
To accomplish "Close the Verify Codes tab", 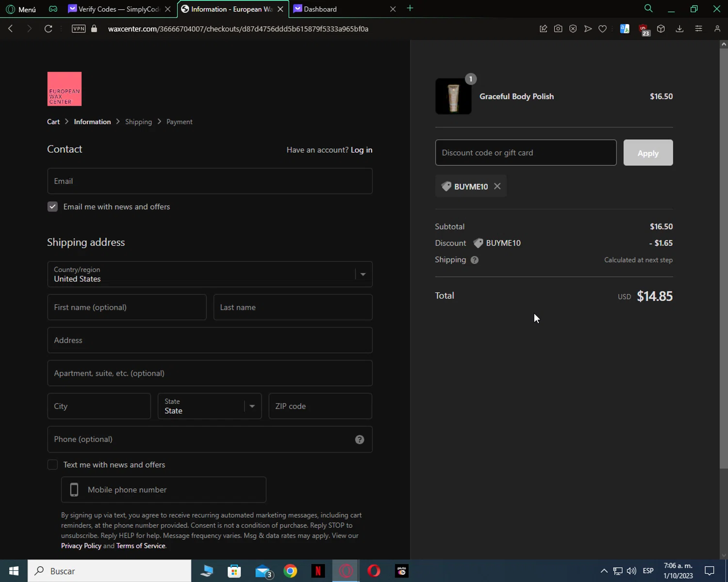I will (x=167, y=9).
